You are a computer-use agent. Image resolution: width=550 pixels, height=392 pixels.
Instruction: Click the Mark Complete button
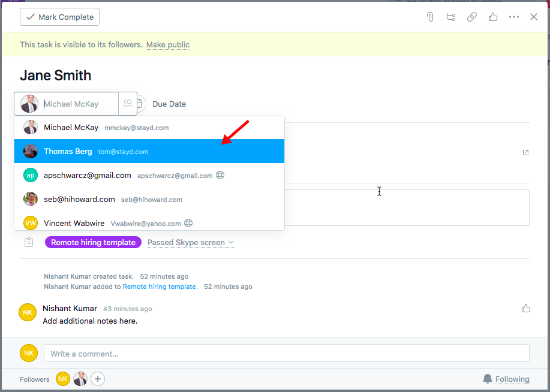[59, 17]
